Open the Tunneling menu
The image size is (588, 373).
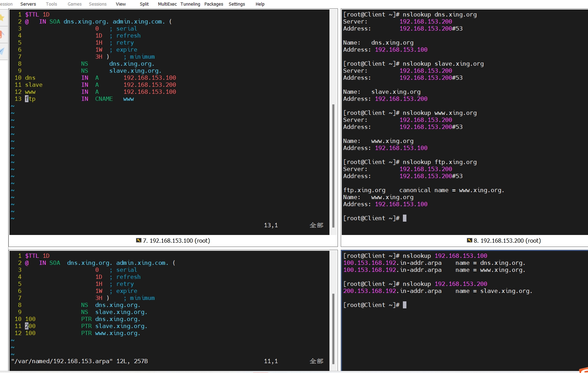[190, 4]
